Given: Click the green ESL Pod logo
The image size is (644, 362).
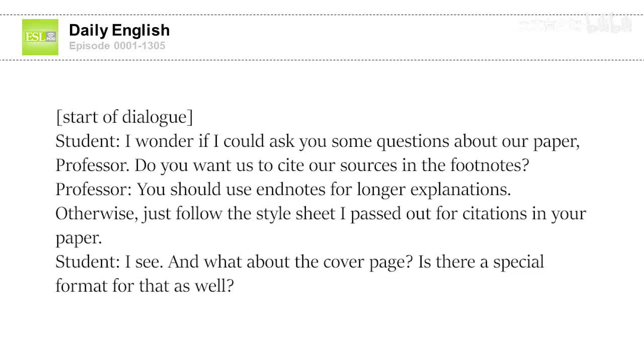Looking at the screenshot, I should coord(40,37).
